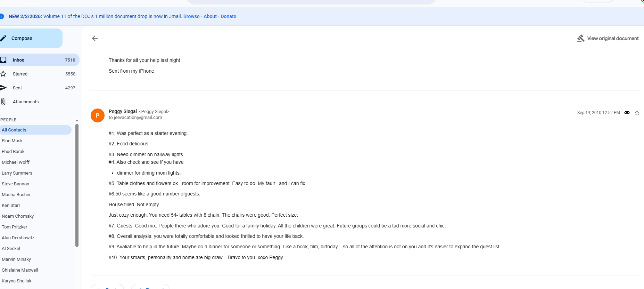Click the Sent arrow icon
This screenshot has width=644, height=289.
pos(3,88)
